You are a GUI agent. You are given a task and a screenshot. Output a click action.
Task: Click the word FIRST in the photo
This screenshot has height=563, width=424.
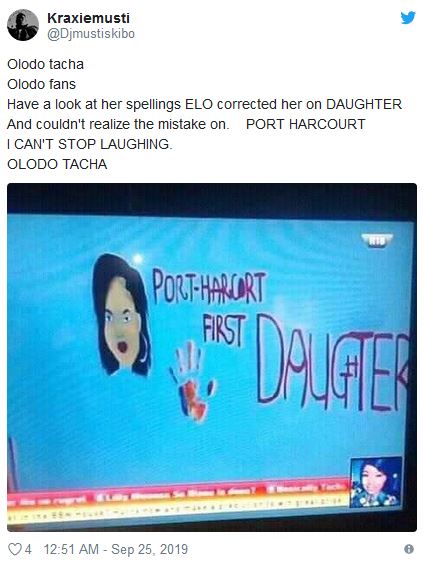[x=224, y=330]
